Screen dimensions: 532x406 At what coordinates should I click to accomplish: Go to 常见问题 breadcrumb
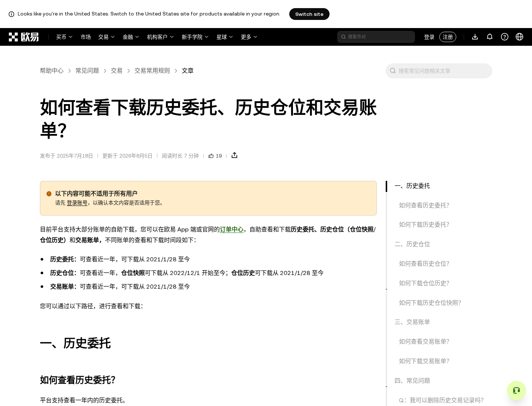[x=87, y=70]
